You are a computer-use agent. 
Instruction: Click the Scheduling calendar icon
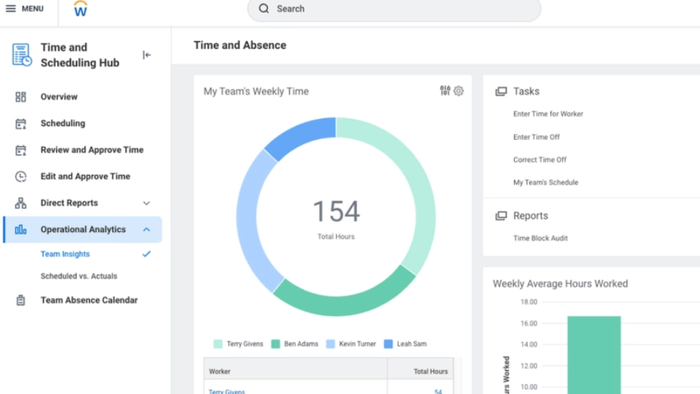click(x=21, y=124)
